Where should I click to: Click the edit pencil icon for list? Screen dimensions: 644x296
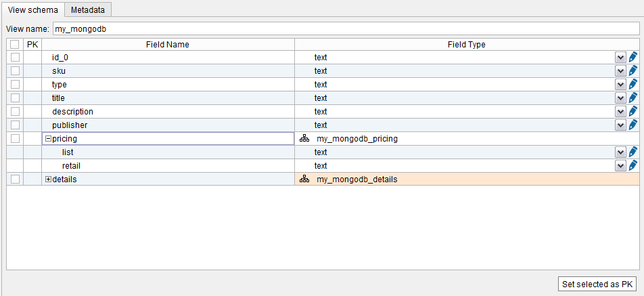tap(633, 152)
